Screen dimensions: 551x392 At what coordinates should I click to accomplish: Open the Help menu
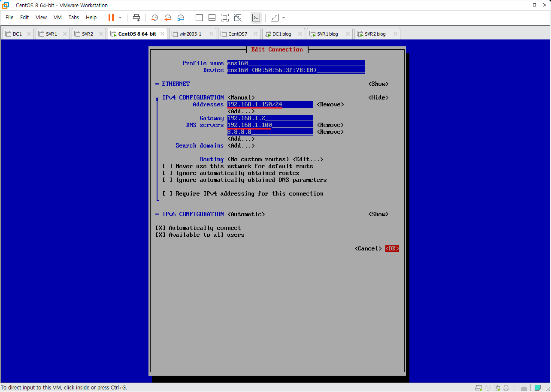(x=91, y=18)
